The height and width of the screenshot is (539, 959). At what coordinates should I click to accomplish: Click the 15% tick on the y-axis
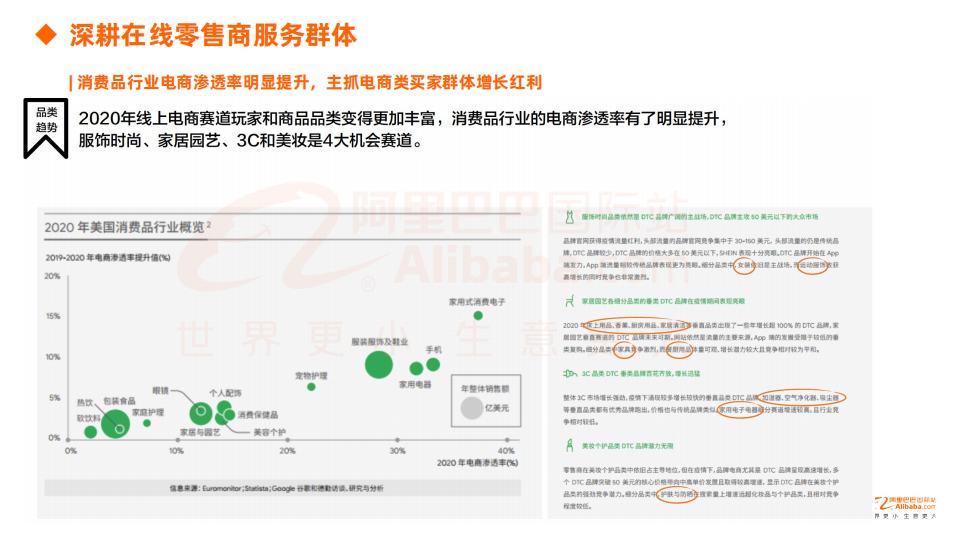click(53, 316)
